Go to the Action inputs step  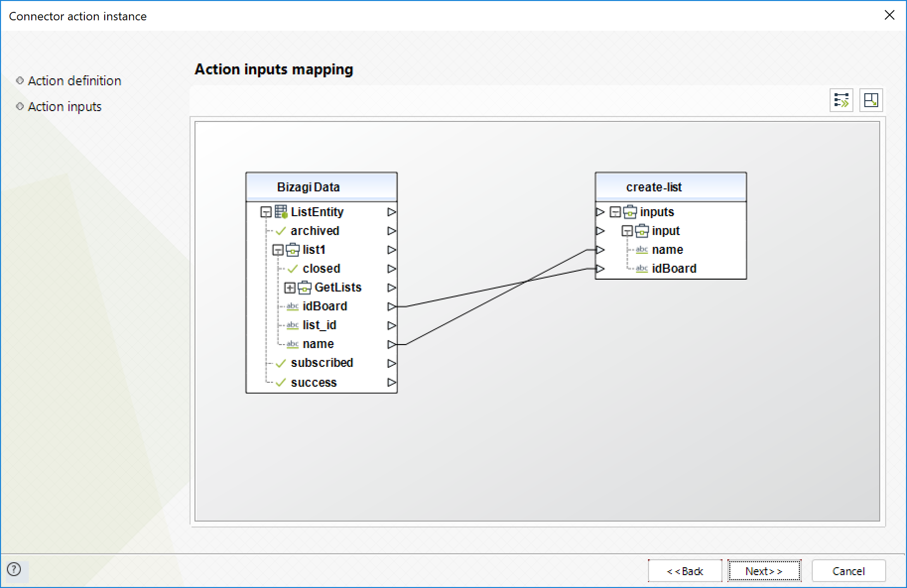(65, 107)
